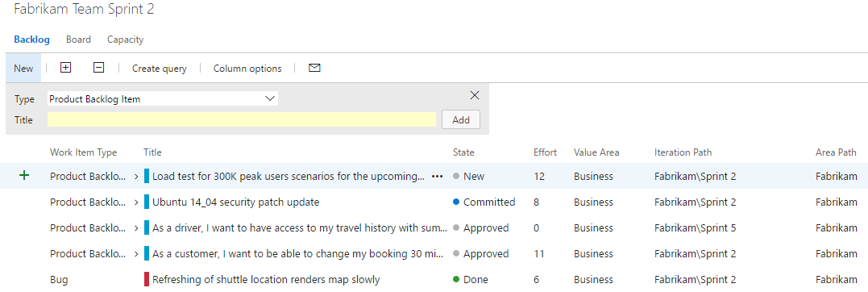The height and width of the screenshot is (292, 868).
Task: Switch to the Backlog tab
Action: pyautogui.click(x=31, y=40)
